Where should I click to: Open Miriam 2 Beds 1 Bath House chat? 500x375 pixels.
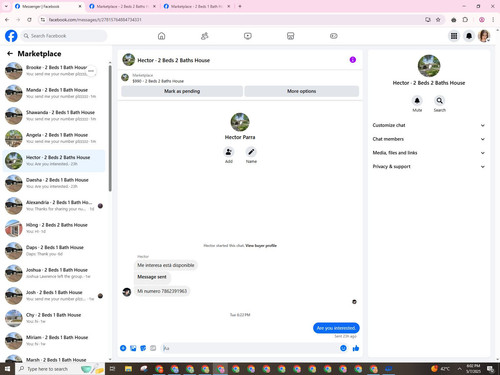click(x=54, y=341)
